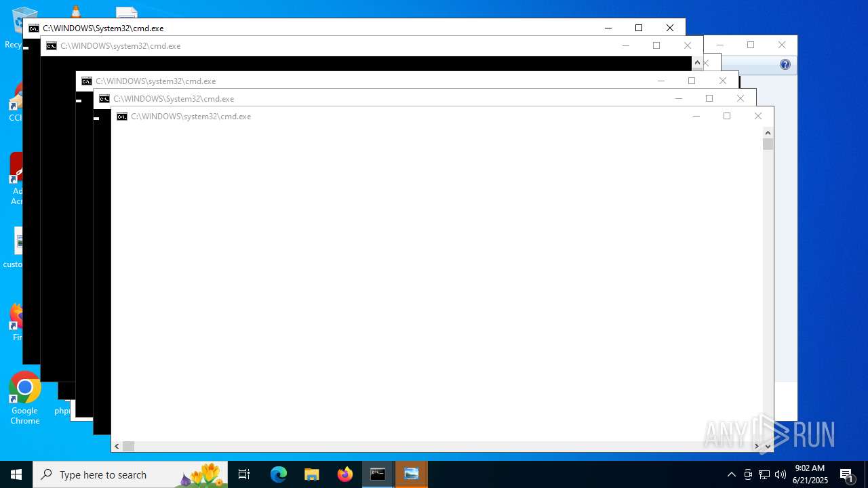This screenshot has height=488, width=868.
Task: Click the scroll-down arrow in front cmd window
Action: [768, 446]
